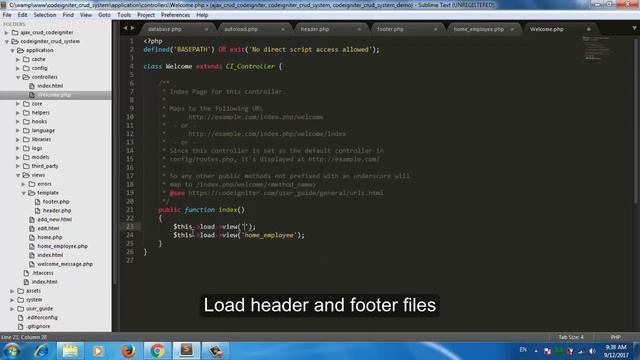Close the database.php tab

pyautogui.click(x=206, y=29)
